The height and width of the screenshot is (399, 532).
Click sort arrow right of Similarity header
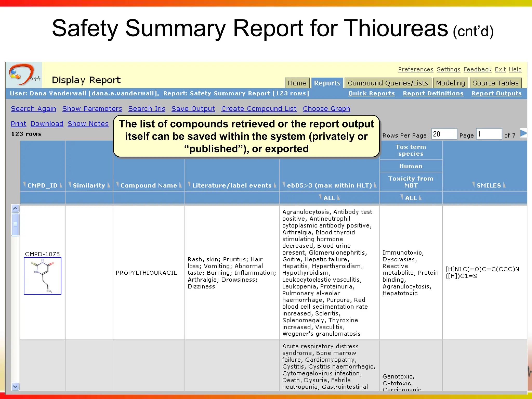[109, 185]
